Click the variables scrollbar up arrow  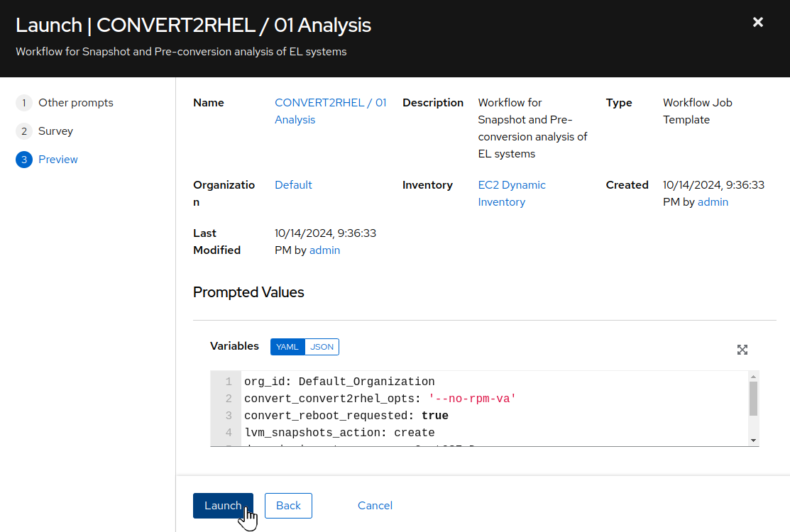click(753, 377)
